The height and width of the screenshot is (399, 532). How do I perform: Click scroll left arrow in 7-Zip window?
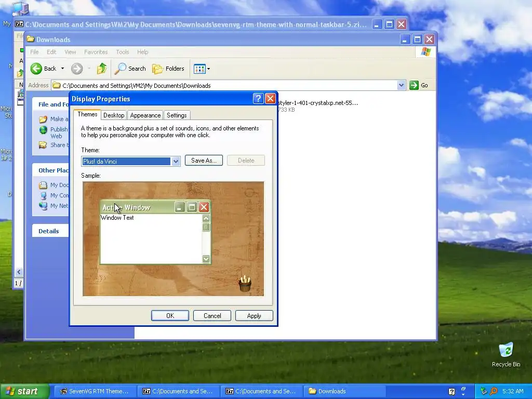point(19,272)
